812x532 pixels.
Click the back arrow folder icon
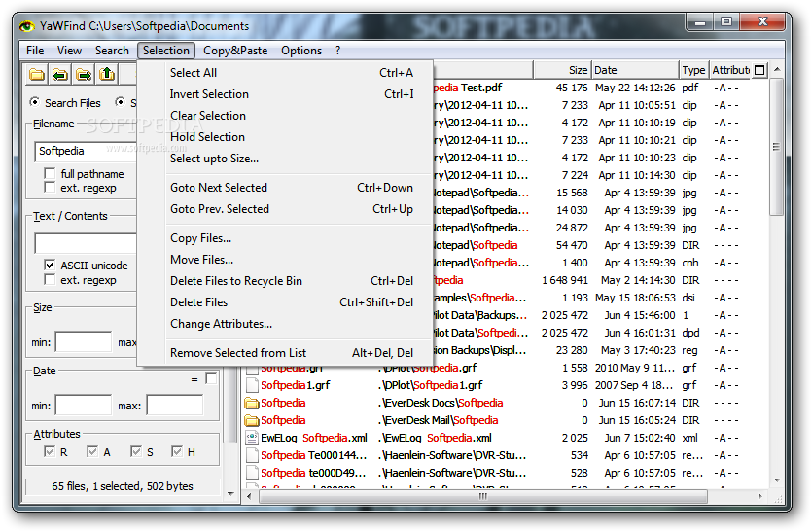pyautogui.click(x=60, y=75)
